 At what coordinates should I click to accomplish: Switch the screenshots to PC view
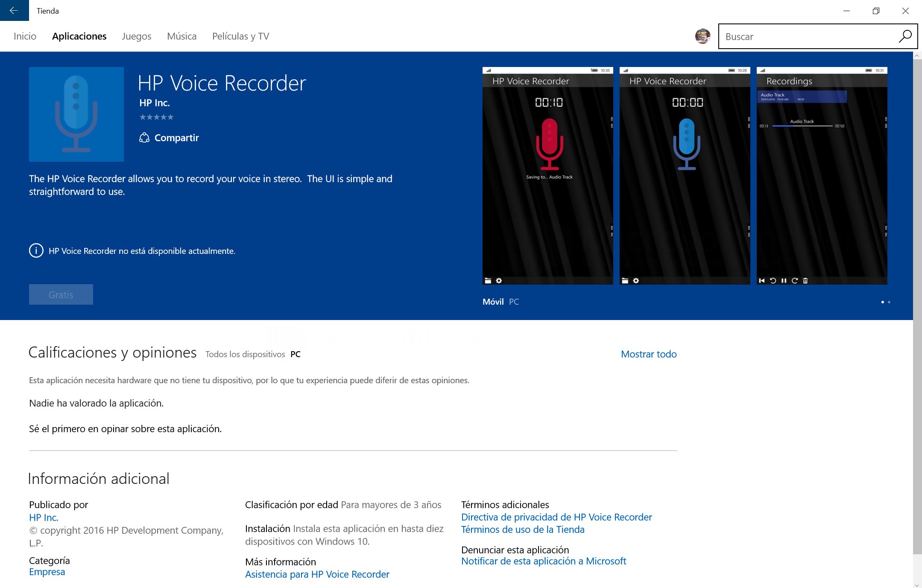pyautogui.click(x=514, y=302)
